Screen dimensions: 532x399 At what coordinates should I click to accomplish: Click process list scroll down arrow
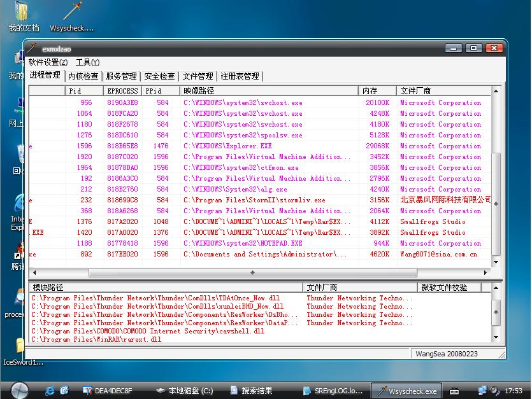click(496, 262)
